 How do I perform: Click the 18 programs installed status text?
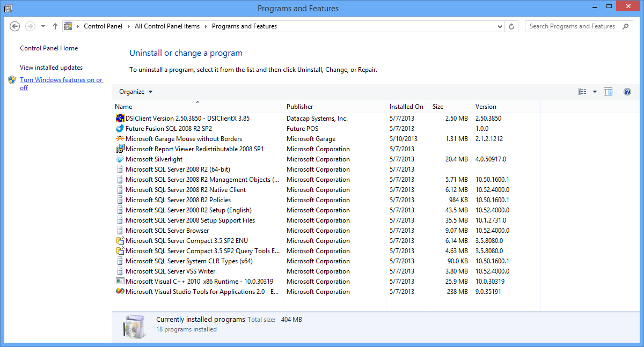pos(187,329)
